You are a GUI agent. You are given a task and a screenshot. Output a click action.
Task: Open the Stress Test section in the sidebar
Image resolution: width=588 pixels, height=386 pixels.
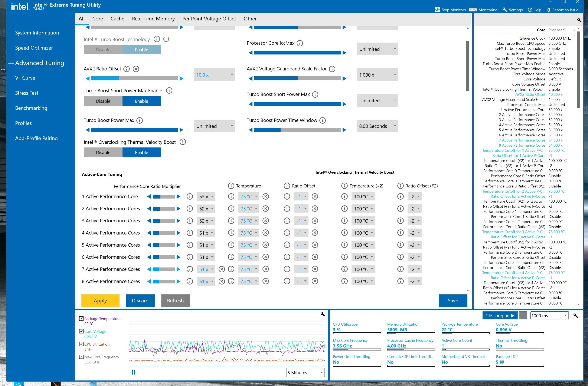[27, 93]
